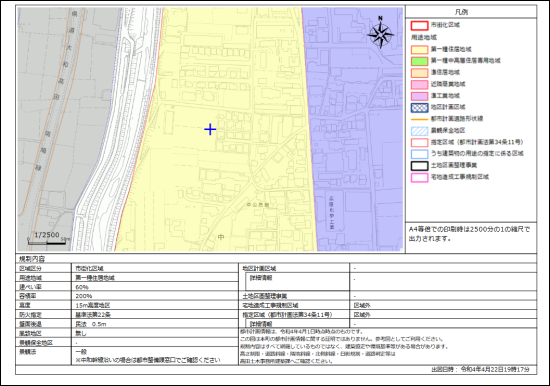
Task: Click the 出図日時 timestamp at bottom
Action: (480, 370)
